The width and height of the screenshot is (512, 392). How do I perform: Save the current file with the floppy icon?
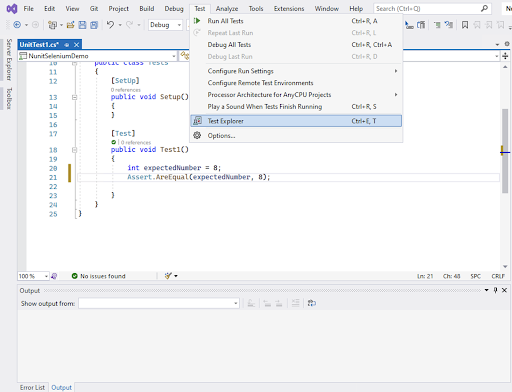[x=82, y=25]
